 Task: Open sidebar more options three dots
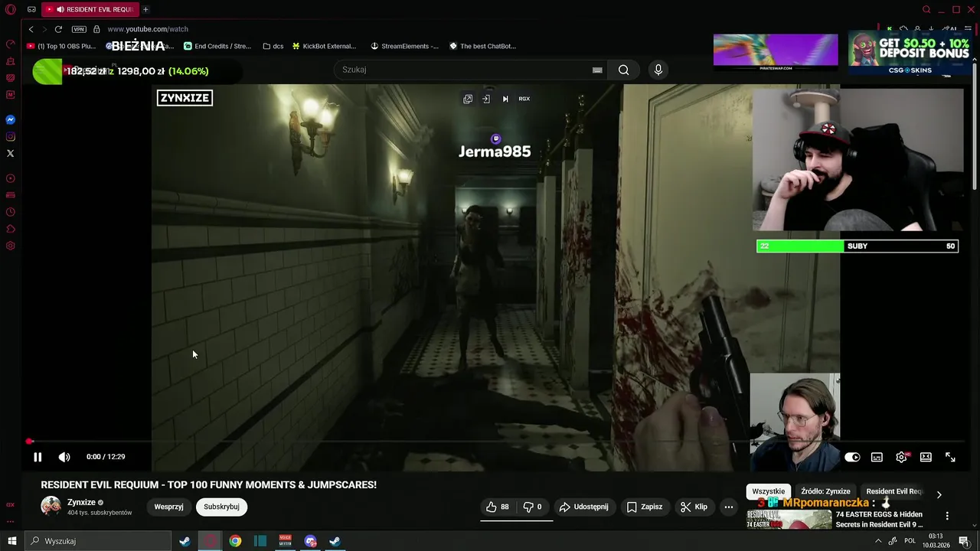pyautogui.click(x=11, y=522)
